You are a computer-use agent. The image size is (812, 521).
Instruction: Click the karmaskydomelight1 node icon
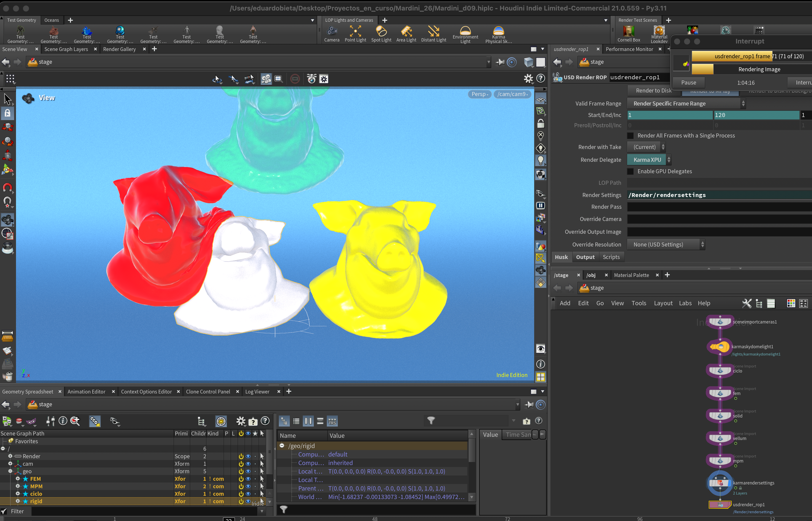(x=720, y=347)
